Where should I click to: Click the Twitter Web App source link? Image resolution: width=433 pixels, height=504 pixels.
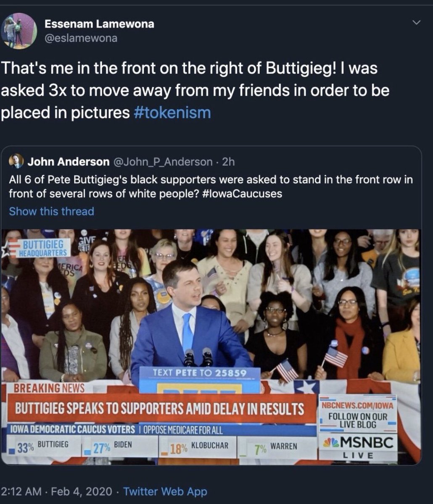pyautogui.click(x=165, y=491)
